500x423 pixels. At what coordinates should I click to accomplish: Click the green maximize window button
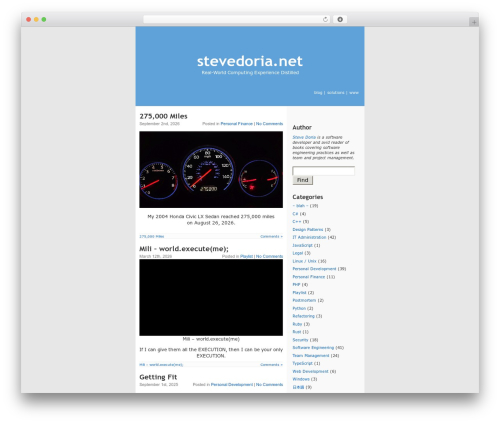point(44,20)
